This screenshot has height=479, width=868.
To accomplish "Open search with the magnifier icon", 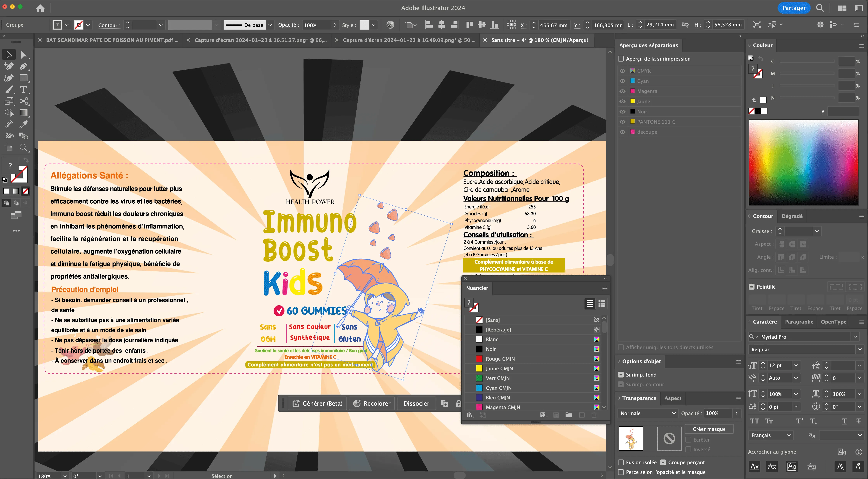I will 820,8.
